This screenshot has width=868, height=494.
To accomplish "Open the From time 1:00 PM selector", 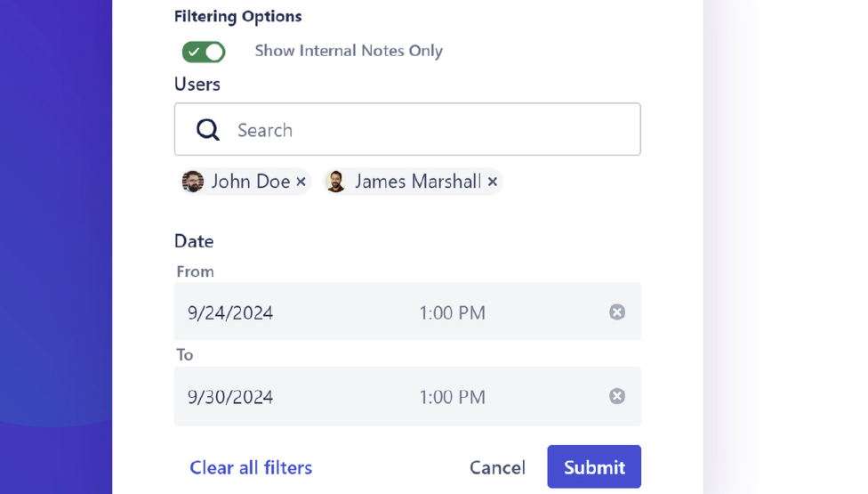I will pyautogui.click(x=452, y=312).
